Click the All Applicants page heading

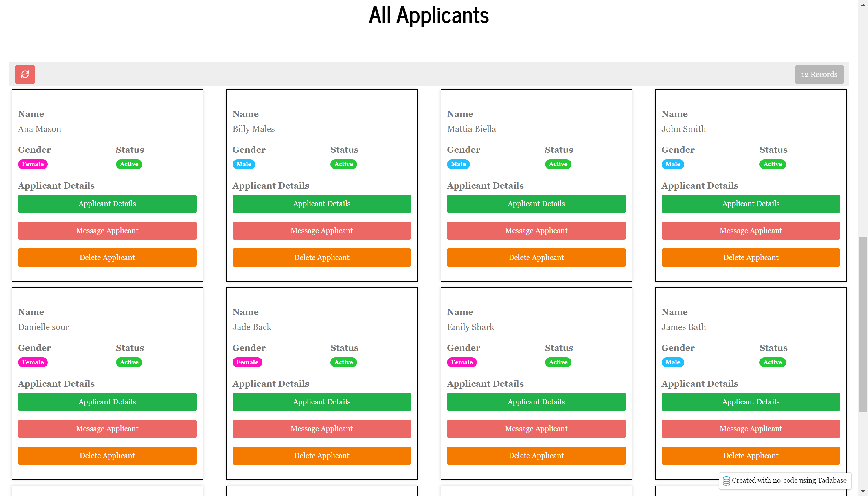429,15
